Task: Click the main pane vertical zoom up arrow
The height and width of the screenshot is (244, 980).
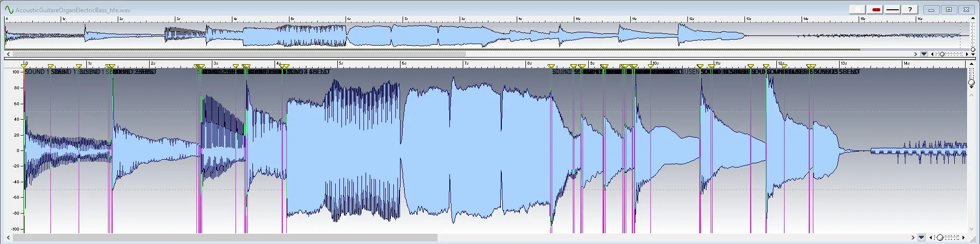Action: coord(971,64)
